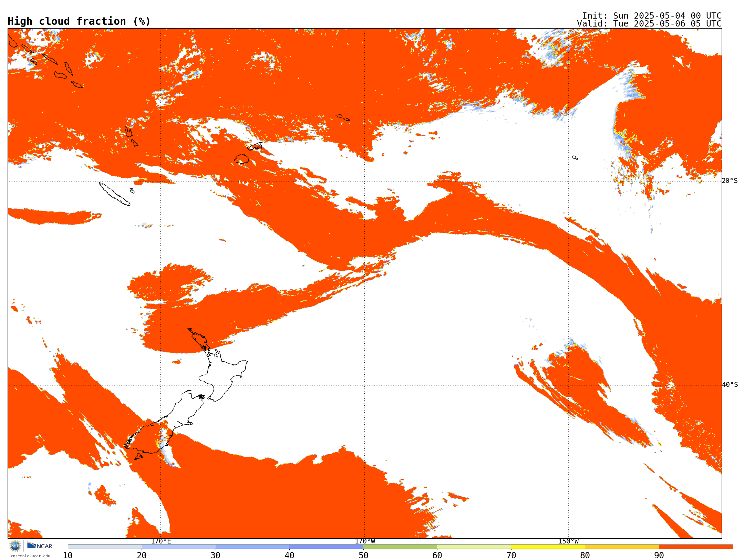Click the NSF logo icon
The width and height of the screenshot is (744, 560).
pos(15,546)
